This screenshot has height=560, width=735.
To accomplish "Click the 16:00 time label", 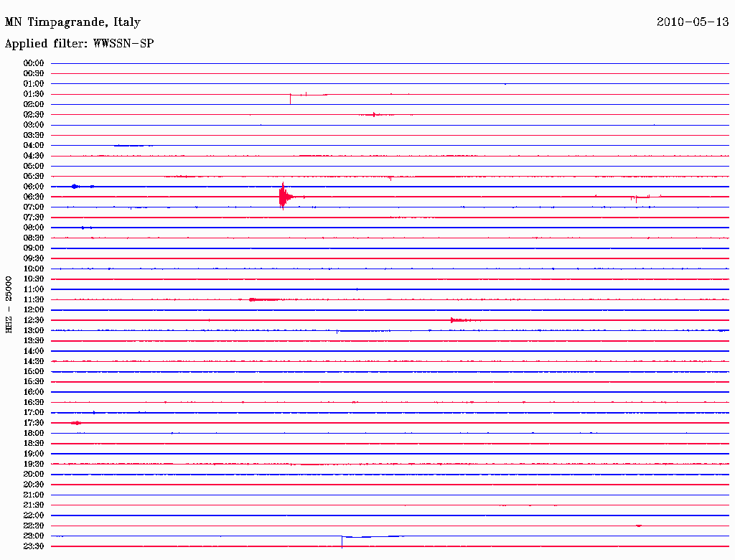I will (34, 392).
